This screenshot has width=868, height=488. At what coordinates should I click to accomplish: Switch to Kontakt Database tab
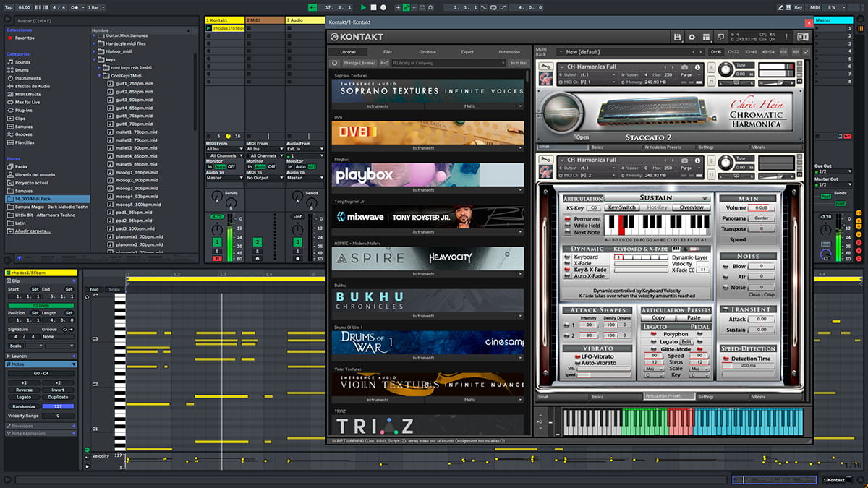[427, 52]
